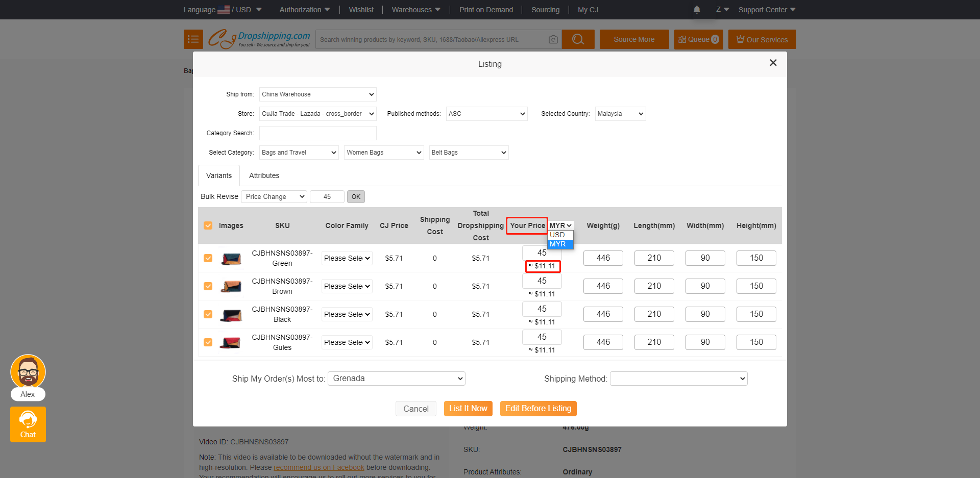Click the camera icon for image search
The width and height of the screenshot is (980, 478).
pyautogui.click(x=553, y=39)
